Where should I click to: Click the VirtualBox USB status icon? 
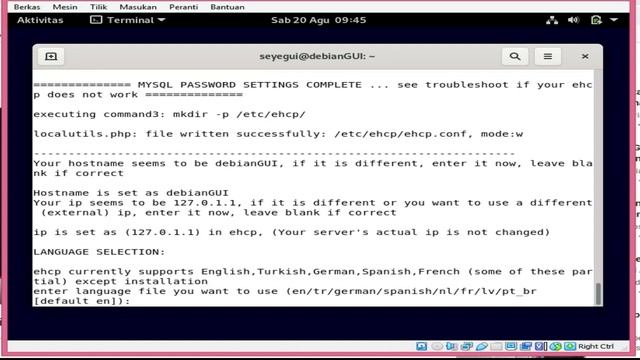pyautogui.click(x=482, y=347)
